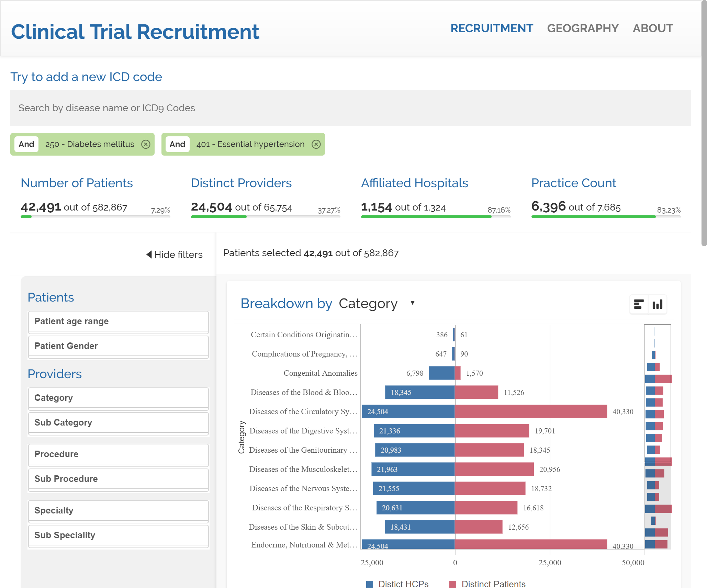Click the Distict HCPs legend label
The height and width of the screenshot is (588, 707).
[403, 584]
